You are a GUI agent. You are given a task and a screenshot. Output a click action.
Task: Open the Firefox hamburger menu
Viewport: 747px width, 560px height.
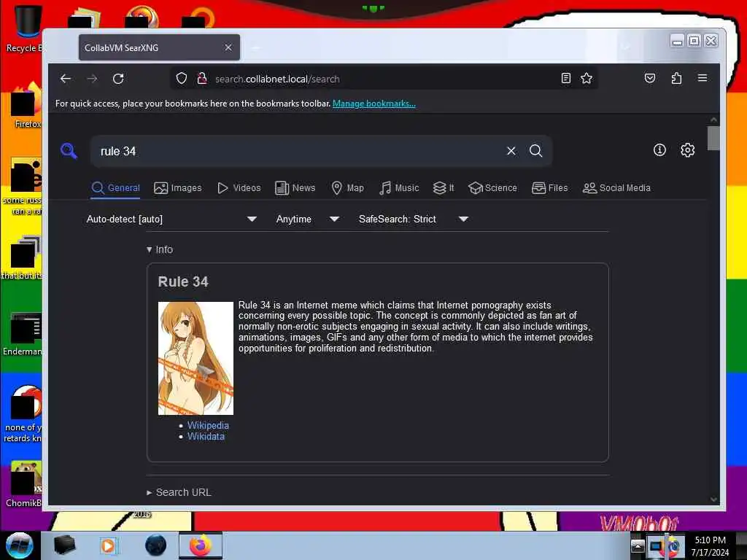pos(703,78)
